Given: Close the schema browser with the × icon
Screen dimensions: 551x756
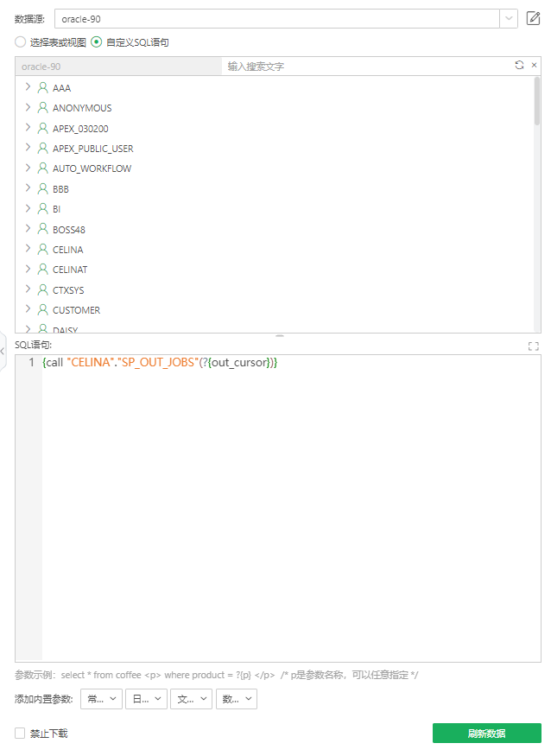Looking at the screenshot, I should (532, 65).
